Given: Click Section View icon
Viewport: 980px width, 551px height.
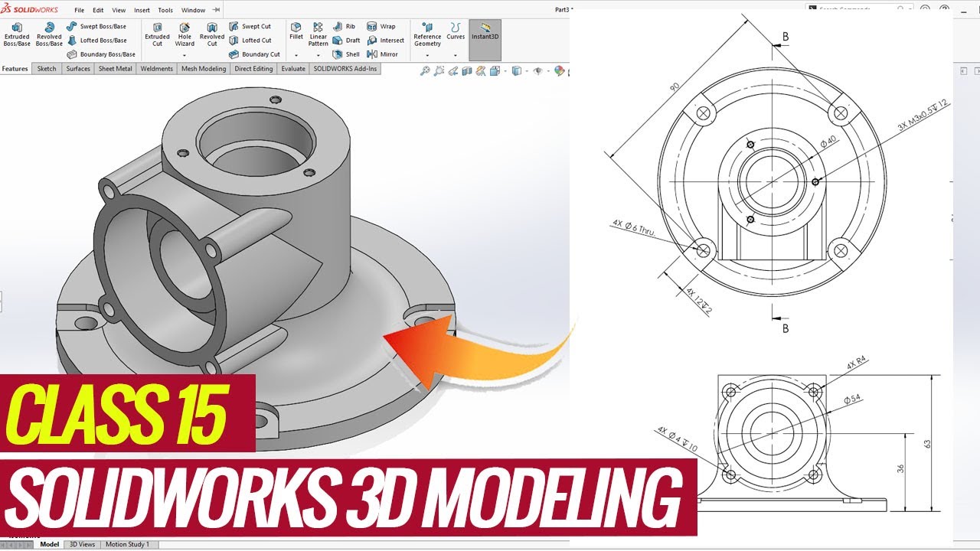Looking at the screenshot, I should [466, 71].
